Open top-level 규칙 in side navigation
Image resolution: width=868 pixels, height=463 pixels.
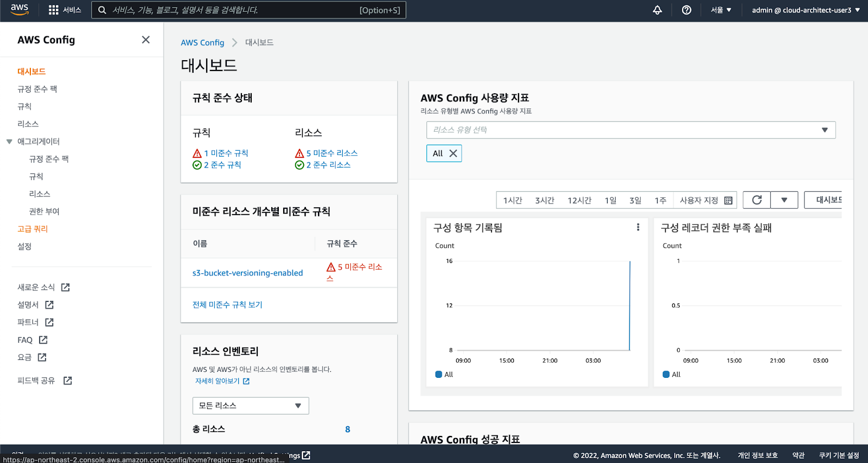(x=24, y=106)
